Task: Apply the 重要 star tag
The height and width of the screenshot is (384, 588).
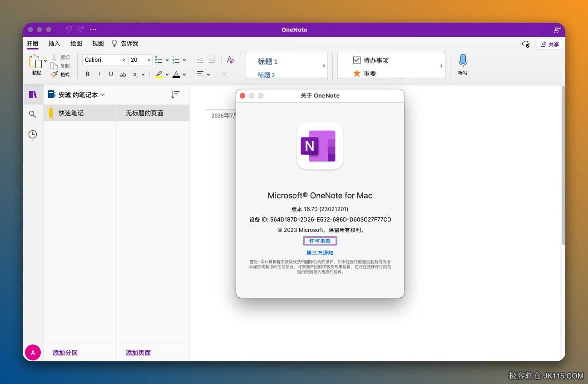Action: pyautogui.click(x=357, y=73)
